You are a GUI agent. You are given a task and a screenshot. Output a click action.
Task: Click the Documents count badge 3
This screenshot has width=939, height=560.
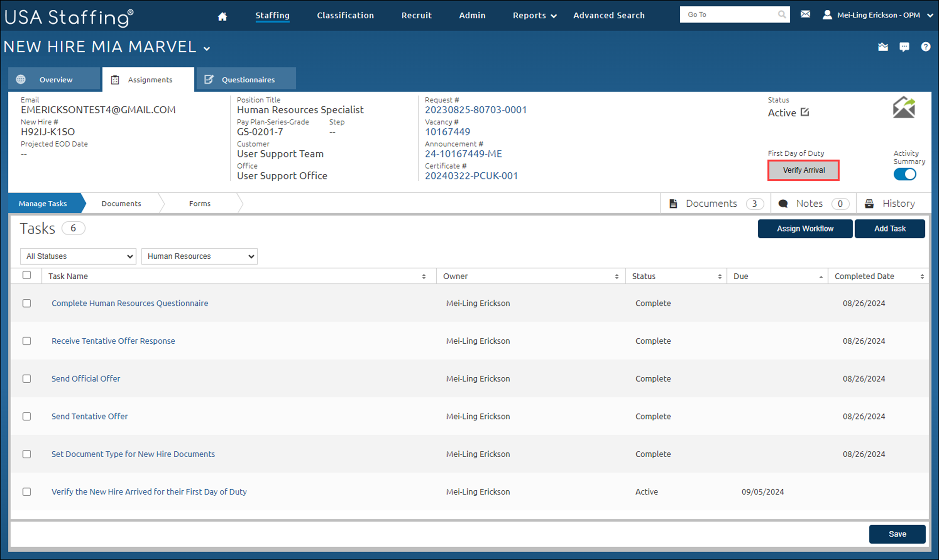coord(755,204)
